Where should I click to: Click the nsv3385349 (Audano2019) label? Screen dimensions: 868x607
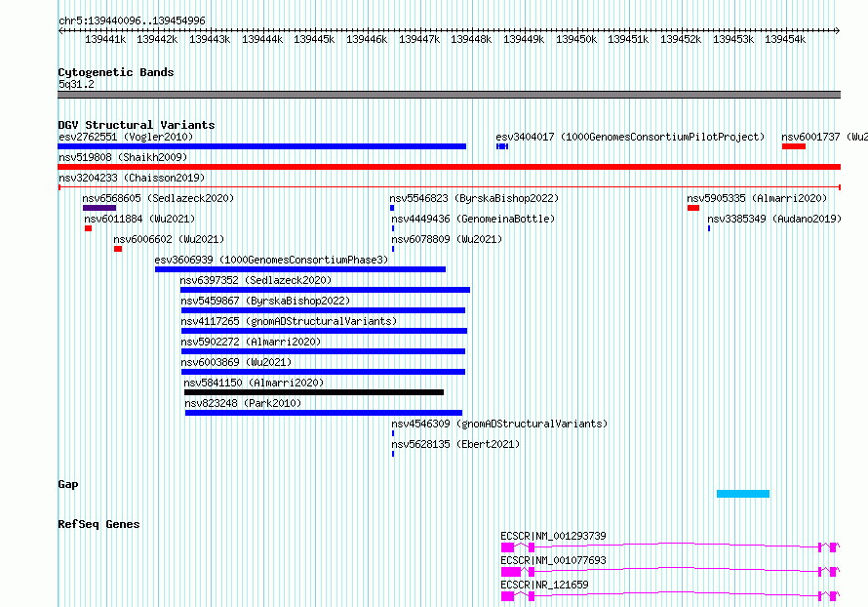[774, 219]
